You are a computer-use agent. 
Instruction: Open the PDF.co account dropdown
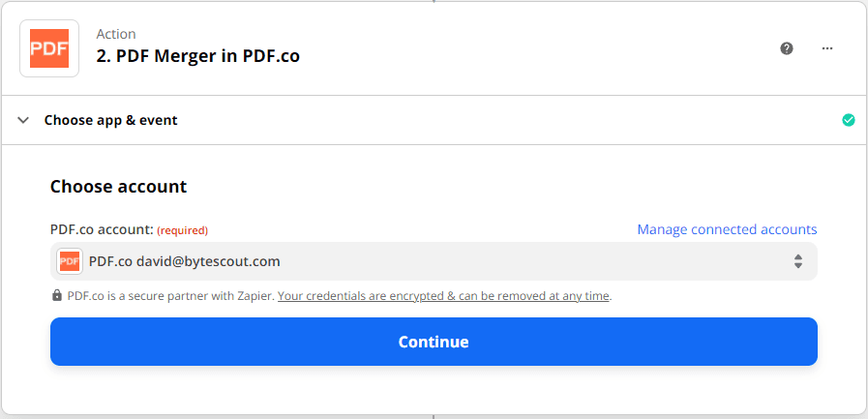[x=434, y=261]
